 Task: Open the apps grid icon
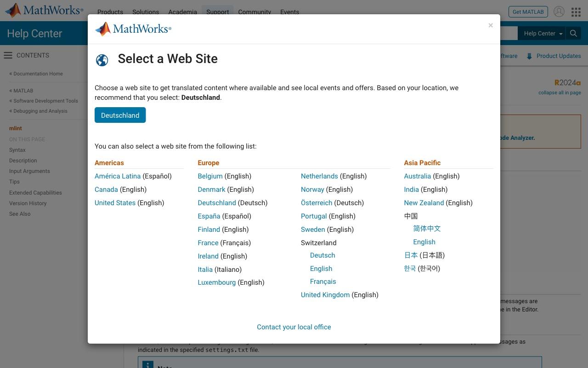pos(576,12)
